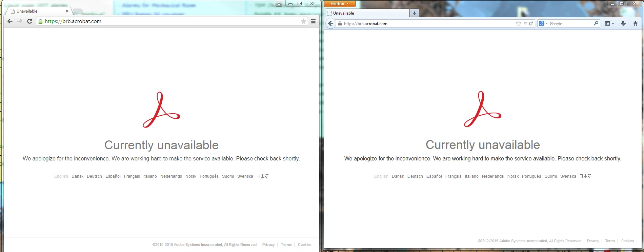The width and height of the screenshot is (644, 252).
Task: Open the Firefox bookmarks menu button
Action: tap(609, 23)
